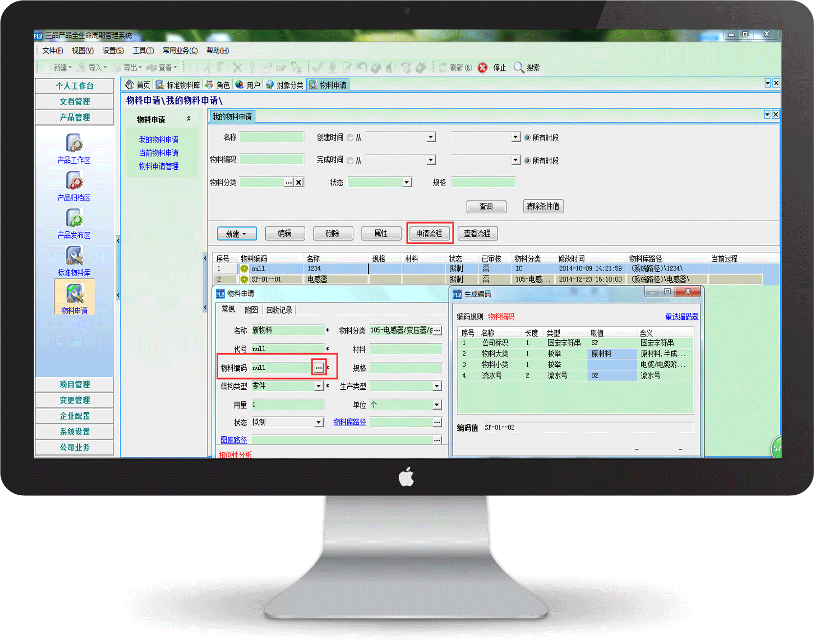Image resolution: width=814 pixels, height=644 pixels.
Task: Open the 新建 split button dropdown
Action: [245, 234]
